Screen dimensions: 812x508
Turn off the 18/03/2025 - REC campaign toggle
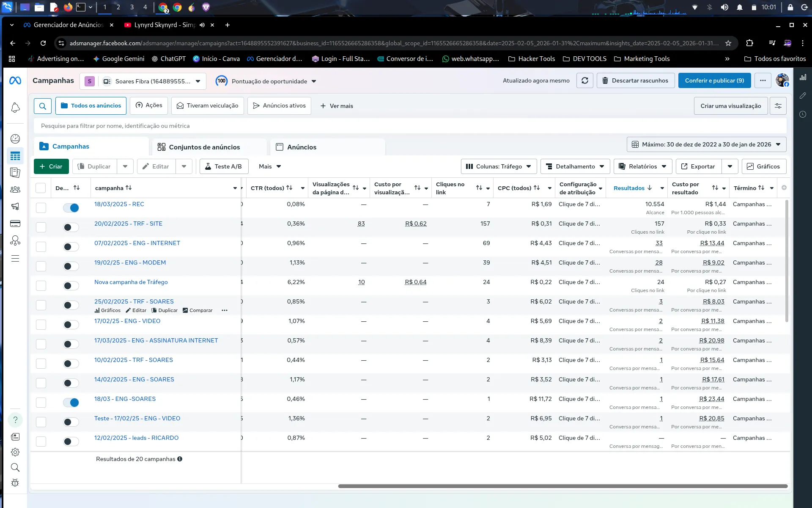point(71,208)
